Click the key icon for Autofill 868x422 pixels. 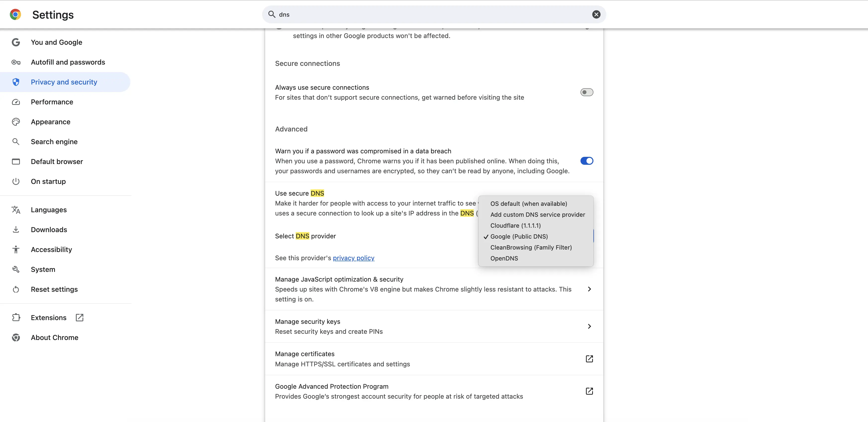[16, 62]
